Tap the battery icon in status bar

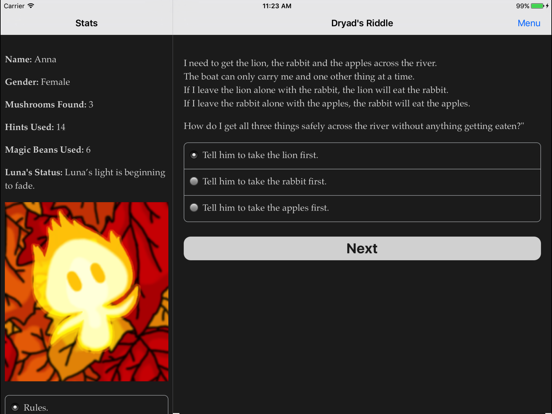(538, 6)
